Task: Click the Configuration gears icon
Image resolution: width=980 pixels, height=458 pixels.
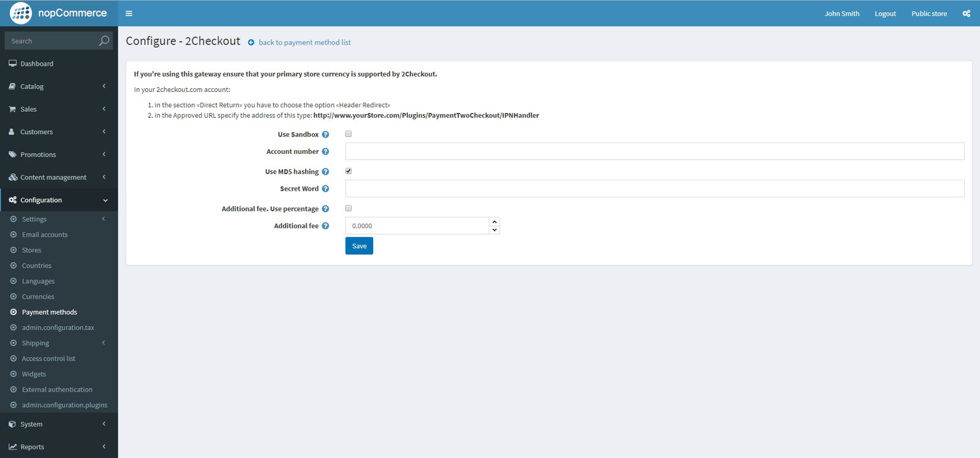Action: click(x=13, y=200)
